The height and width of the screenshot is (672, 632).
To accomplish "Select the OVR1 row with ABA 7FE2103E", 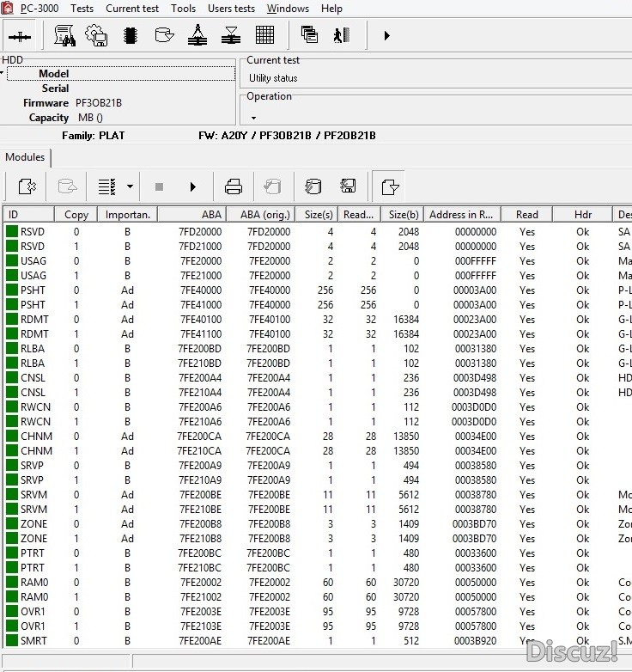I will click(x=317, y=626).
